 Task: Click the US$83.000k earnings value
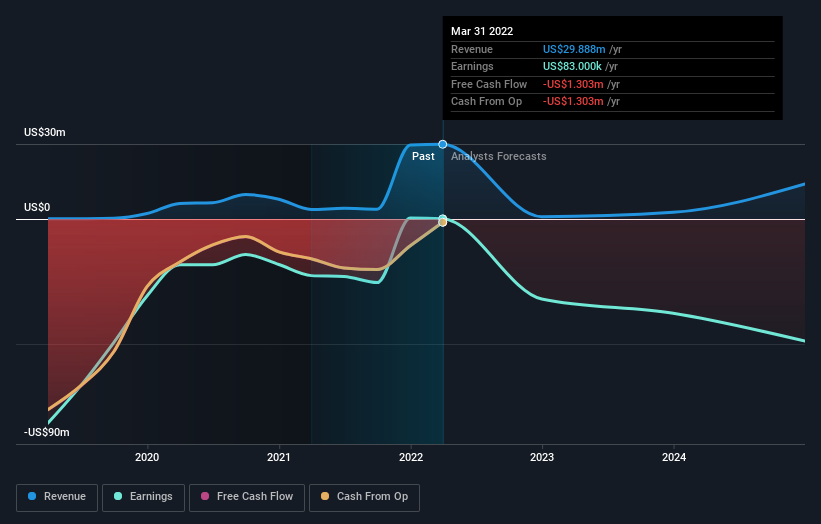click(x=572, y=66)
